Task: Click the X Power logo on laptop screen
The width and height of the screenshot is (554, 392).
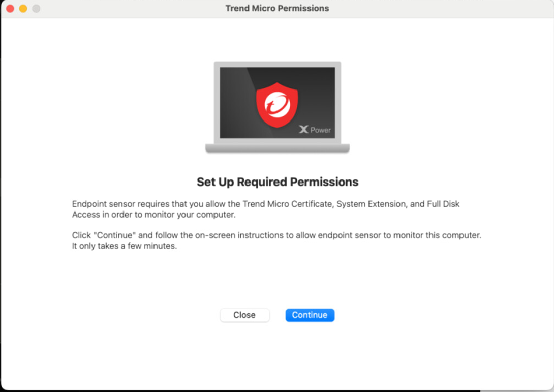Action: point(315,130)
